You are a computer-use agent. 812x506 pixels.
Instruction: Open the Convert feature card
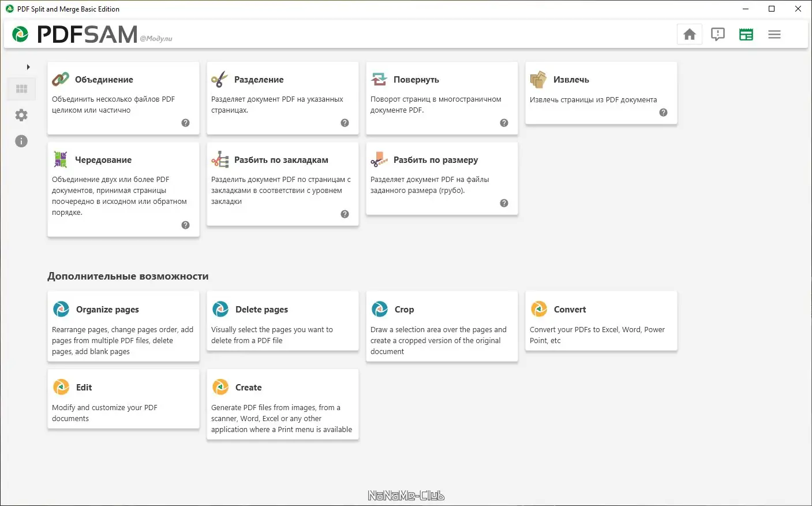tap(601, 321)
